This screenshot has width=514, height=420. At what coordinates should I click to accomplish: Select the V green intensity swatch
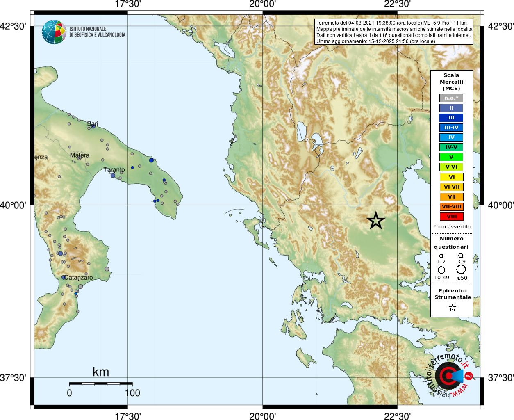click(451, 157)
